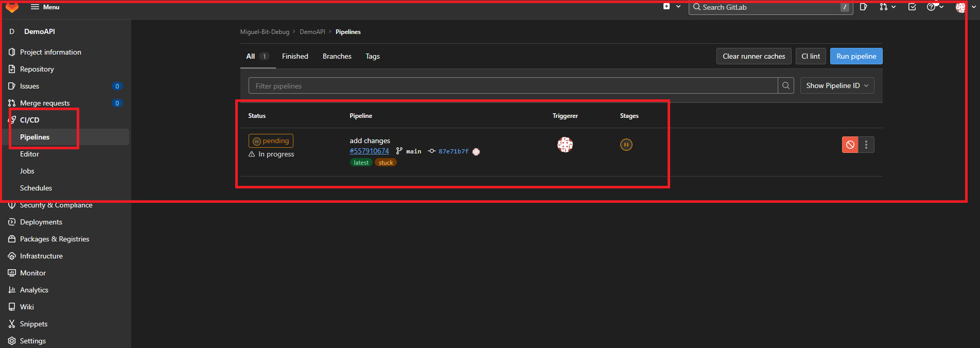980x348 pixels.
Task: Click the Project information icon
Action: pyautogui.click(x=12, y=52)
